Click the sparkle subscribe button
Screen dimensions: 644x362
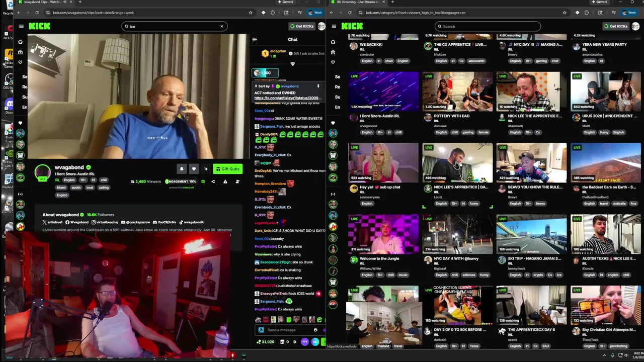pyautogui.click(x=206, y=169)
